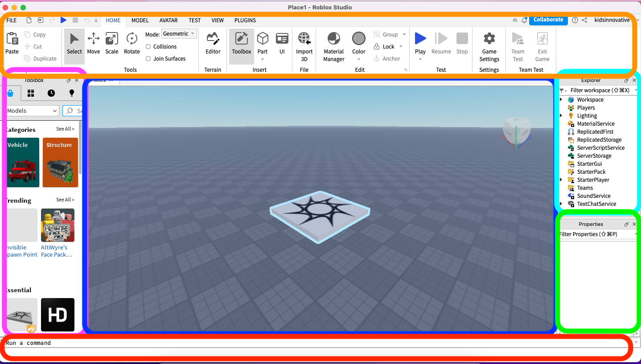Switch to the TEST ribbon tab

[x=195, y=20]
